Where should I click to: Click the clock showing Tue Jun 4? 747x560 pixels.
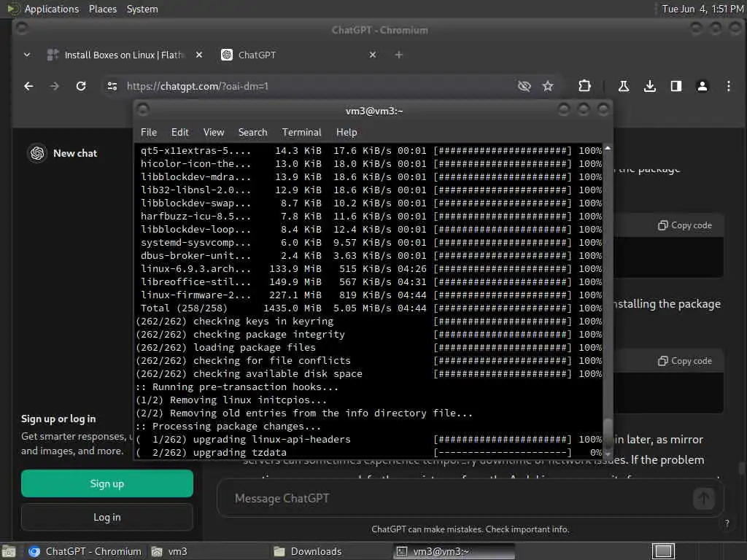[x=703, y=9]
